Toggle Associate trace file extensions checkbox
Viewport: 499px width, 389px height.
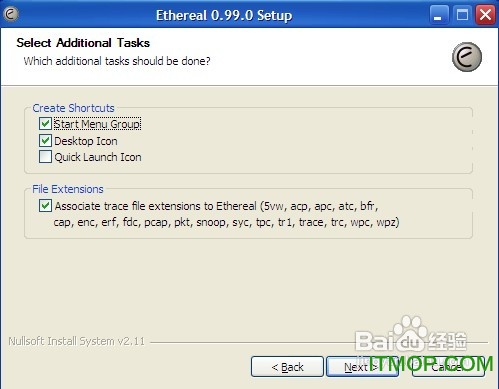click(45, 206)
